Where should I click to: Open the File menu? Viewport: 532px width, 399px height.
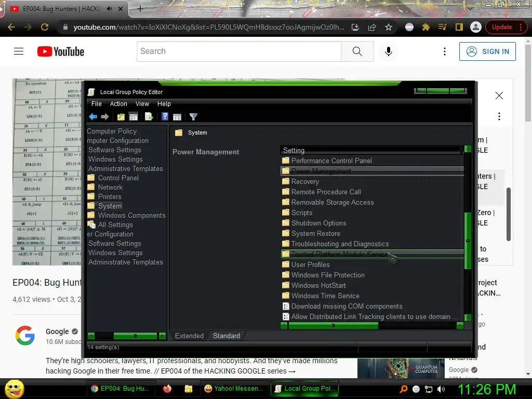[x=96, y=104]
